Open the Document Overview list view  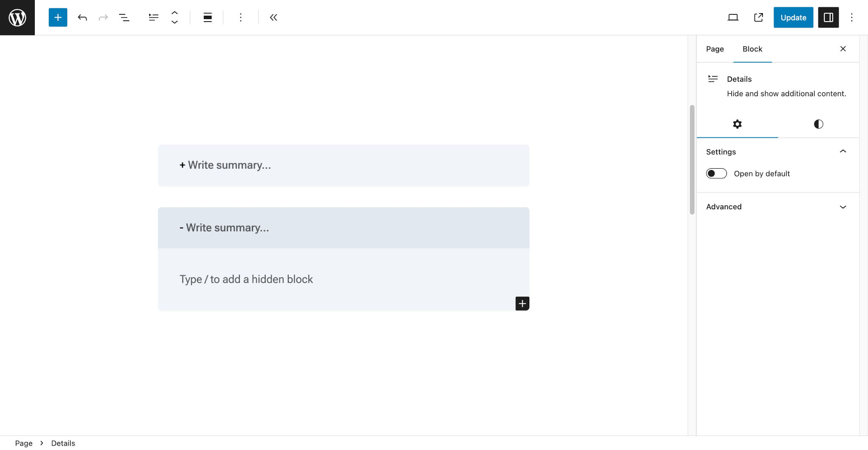point(124,17)
